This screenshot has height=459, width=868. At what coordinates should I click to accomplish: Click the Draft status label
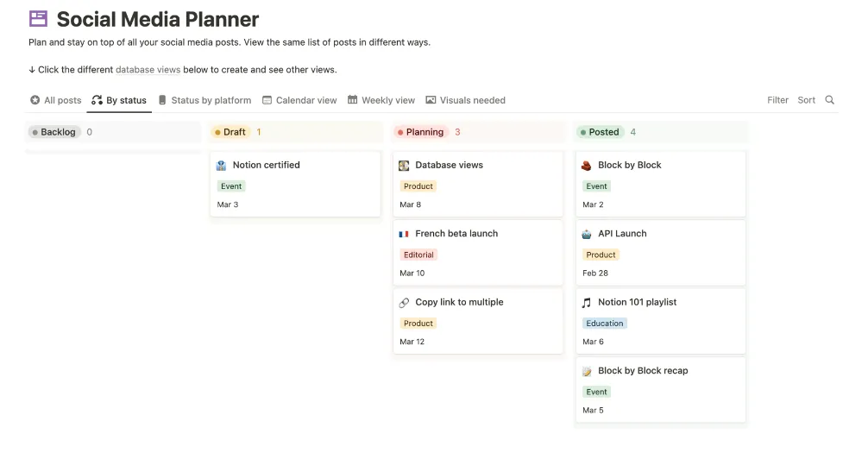click(230, 132)
